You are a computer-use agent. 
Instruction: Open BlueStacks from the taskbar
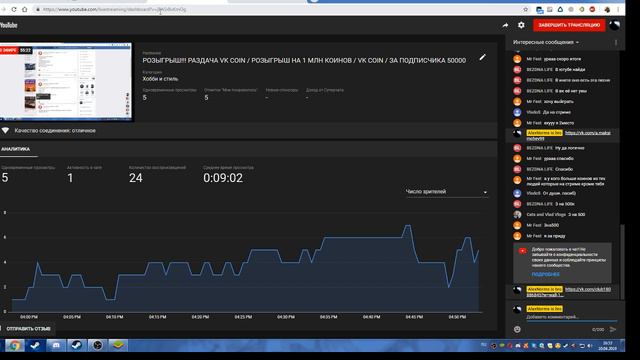[x=118, y=346]
